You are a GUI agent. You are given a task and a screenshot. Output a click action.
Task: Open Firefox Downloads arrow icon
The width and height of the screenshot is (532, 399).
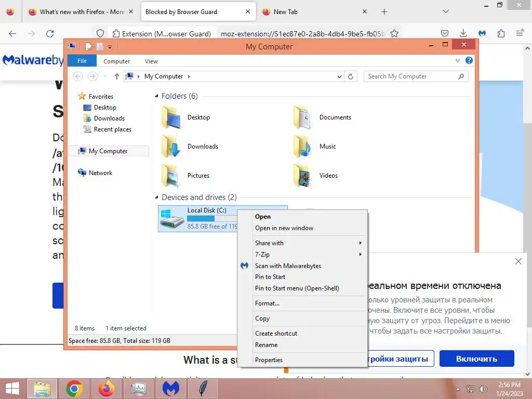(x=463, y=33)
